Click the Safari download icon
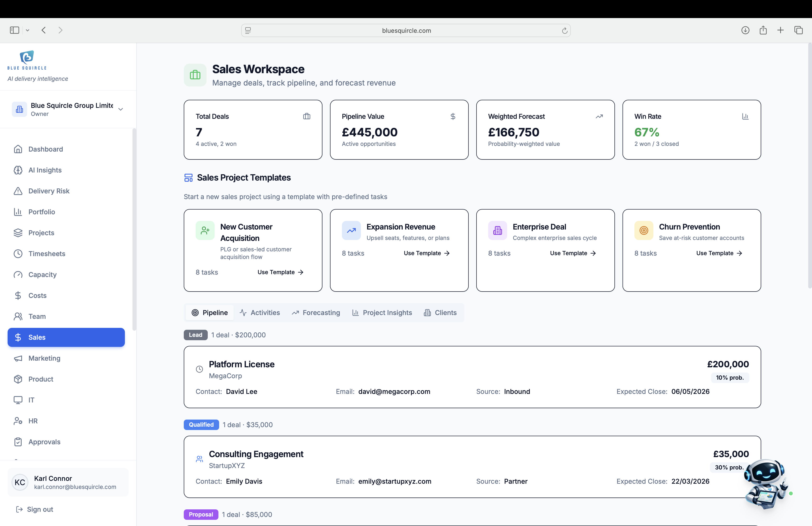Viewport: 812px width, 526px height. click(745, 30)
